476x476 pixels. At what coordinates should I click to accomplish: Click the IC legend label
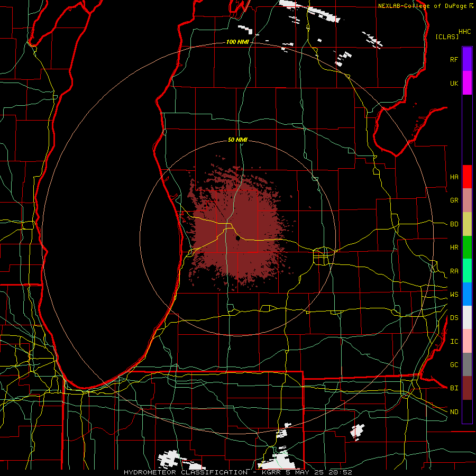coord(454,342)
